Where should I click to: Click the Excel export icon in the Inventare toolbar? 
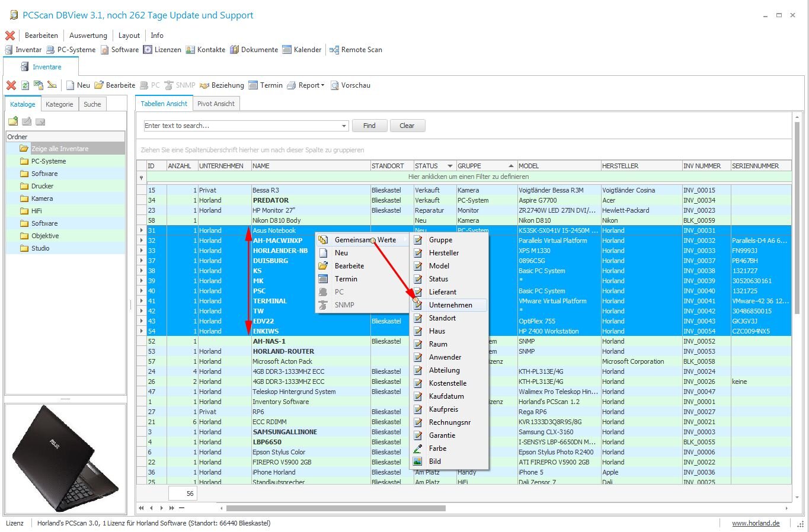click(x=39, y=85)
